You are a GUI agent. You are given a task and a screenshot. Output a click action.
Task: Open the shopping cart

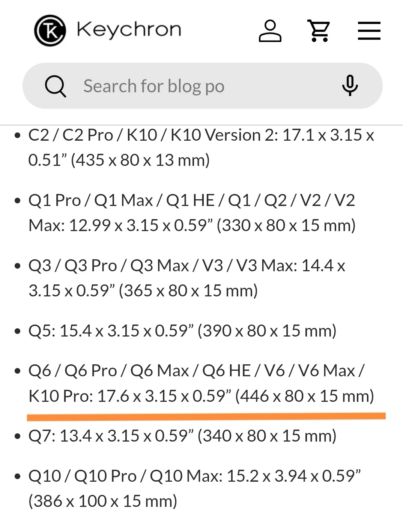pos(319,31)
